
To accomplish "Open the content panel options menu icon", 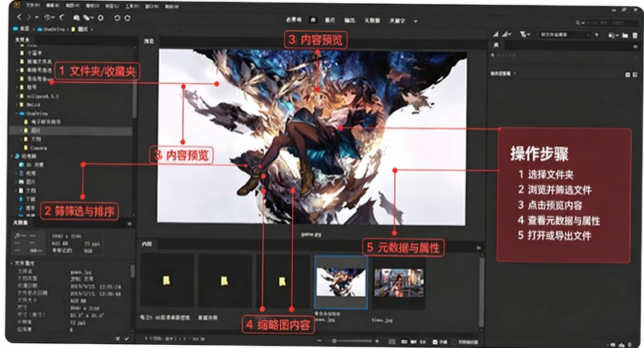I will pyautogui.click(x=478, y=247).
